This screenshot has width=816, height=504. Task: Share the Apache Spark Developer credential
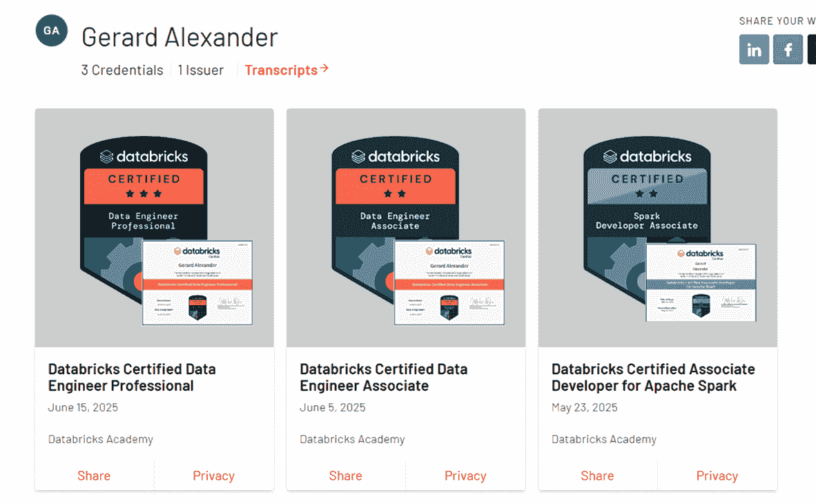pos(597,476)
